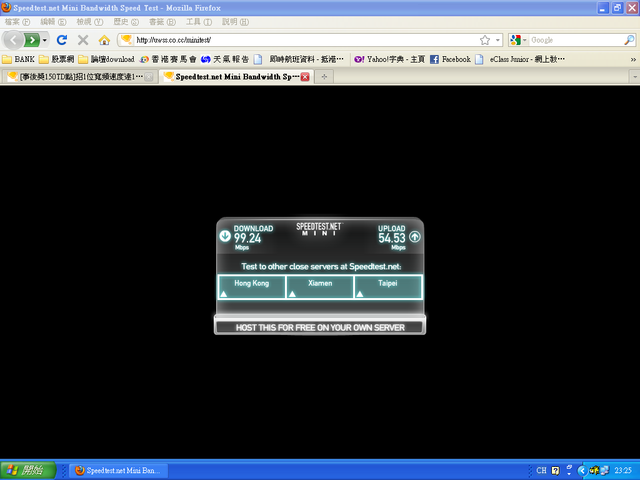This screenshot has width=640, height=480.
Task: Open the back/forward history dropdown arrow
Action: [x=44, y=40]
